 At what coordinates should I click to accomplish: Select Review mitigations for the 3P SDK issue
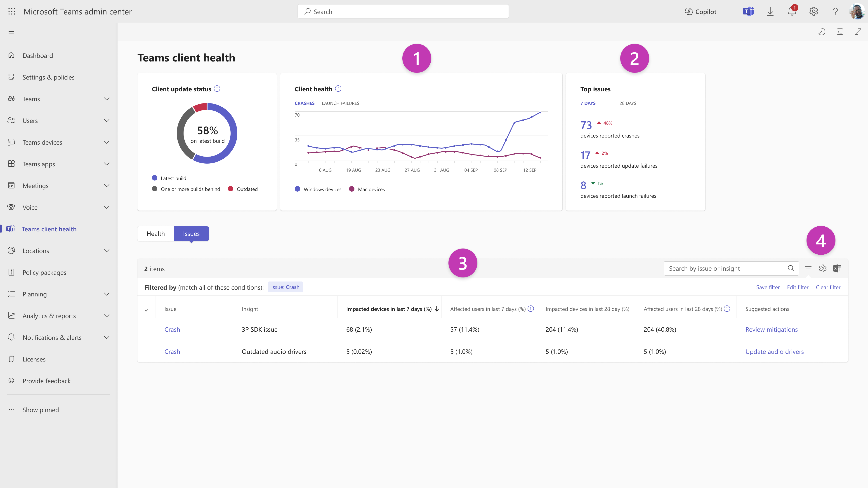(x=772, y=329)
